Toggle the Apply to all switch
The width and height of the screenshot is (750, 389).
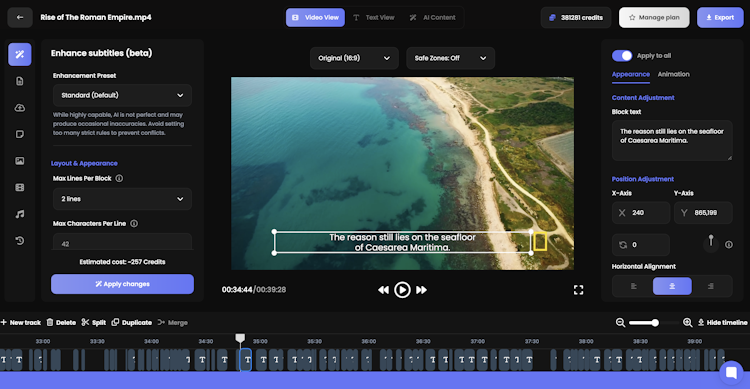pos(622,56)
